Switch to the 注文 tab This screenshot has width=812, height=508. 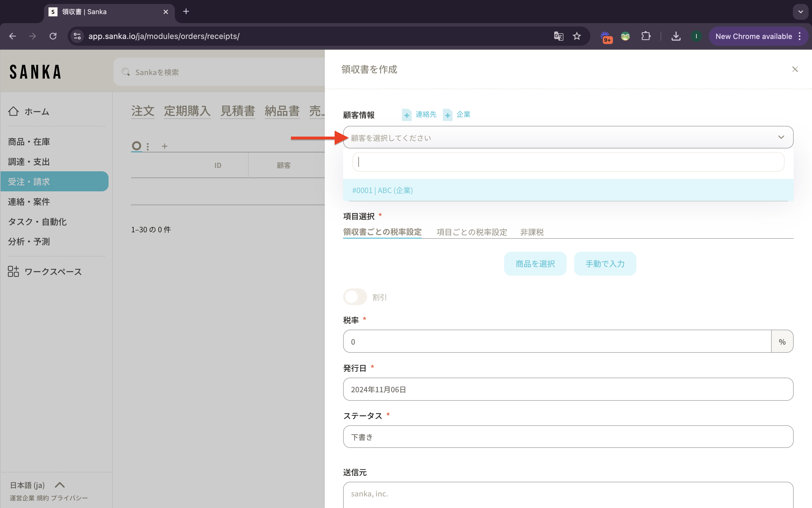(143, 111)
